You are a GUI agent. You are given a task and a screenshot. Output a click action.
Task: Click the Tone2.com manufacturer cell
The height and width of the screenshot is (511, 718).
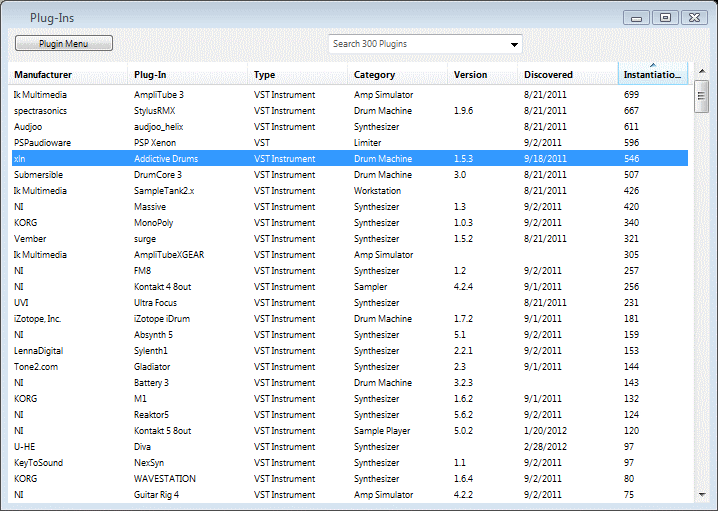36,367
